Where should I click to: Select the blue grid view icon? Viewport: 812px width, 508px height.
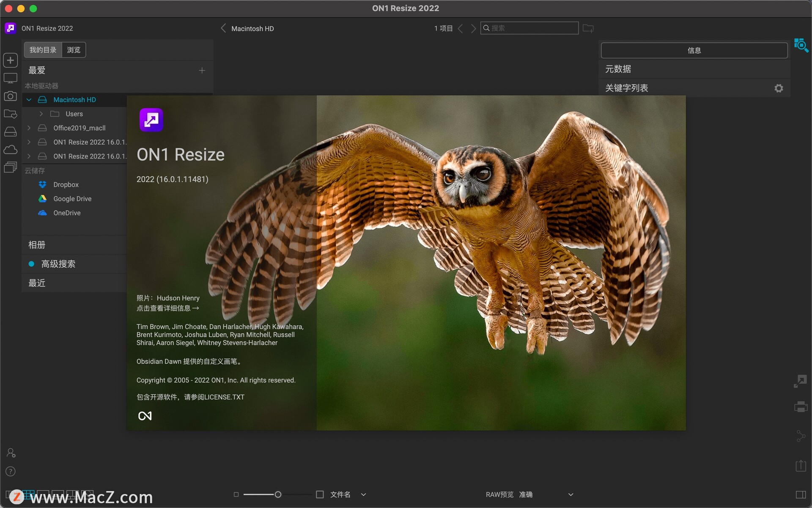[29, 494]
